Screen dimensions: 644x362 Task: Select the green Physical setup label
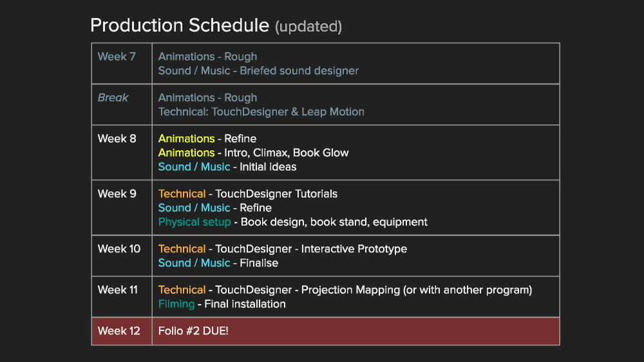click(x=194, y=222)
